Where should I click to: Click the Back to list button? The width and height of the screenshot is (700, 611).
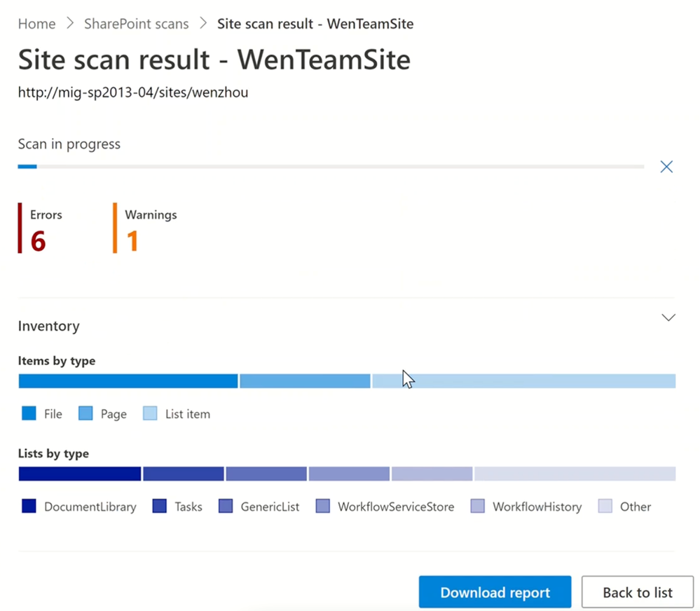tap(637, 592)
